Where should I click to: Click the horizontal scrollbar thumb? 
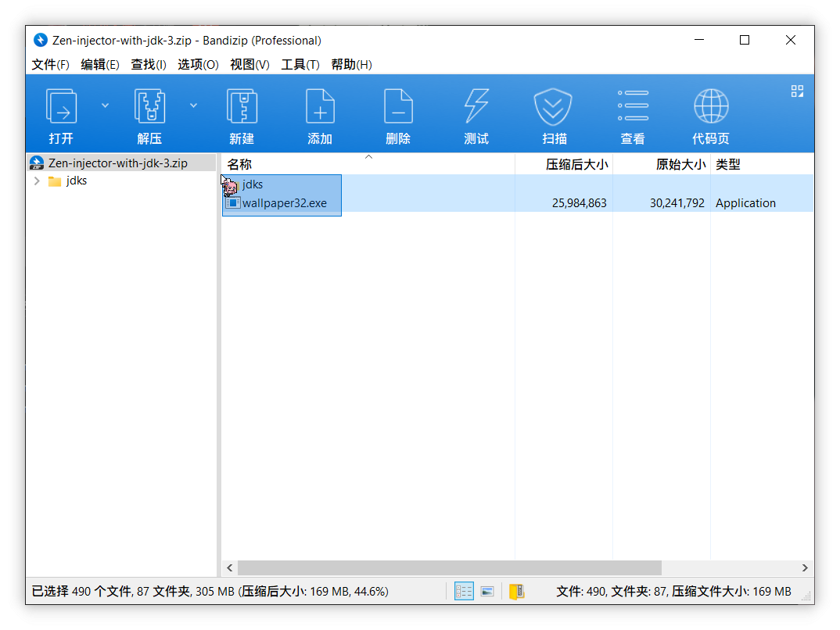pos(450,567)
